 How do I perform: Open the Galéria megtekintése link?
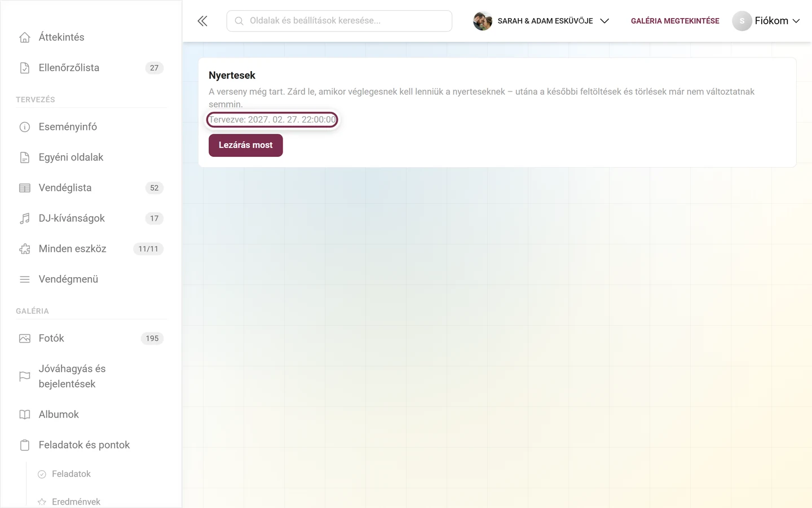tap(675, 21)
